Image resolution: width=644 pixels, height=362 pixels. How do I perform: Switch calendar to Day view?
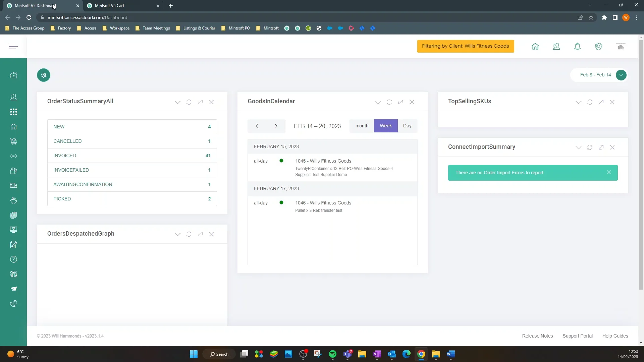pyautogui.click(x=407, y=126)
